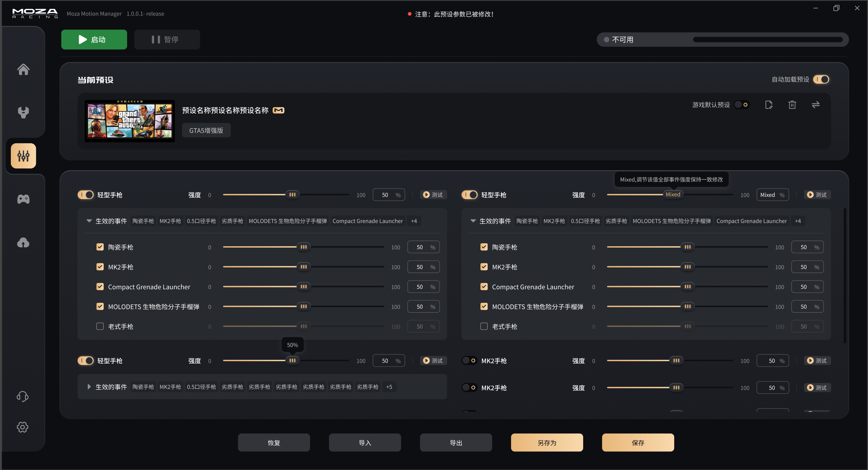Image resolution: width=868 pixels, height=470 pixels.
Task: Click the 恢复 restore button
Action: click(274, 443)
